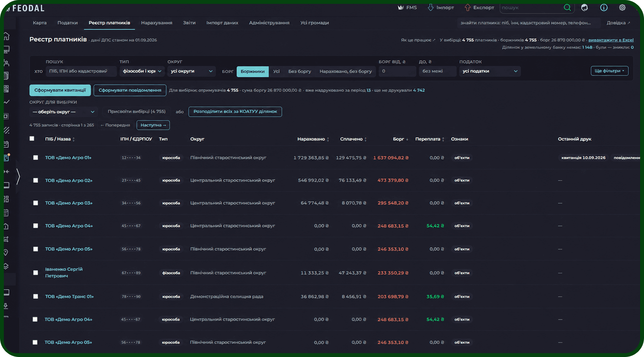
Task: Open the home icon in left sidebar
Action: click(6, 36)
